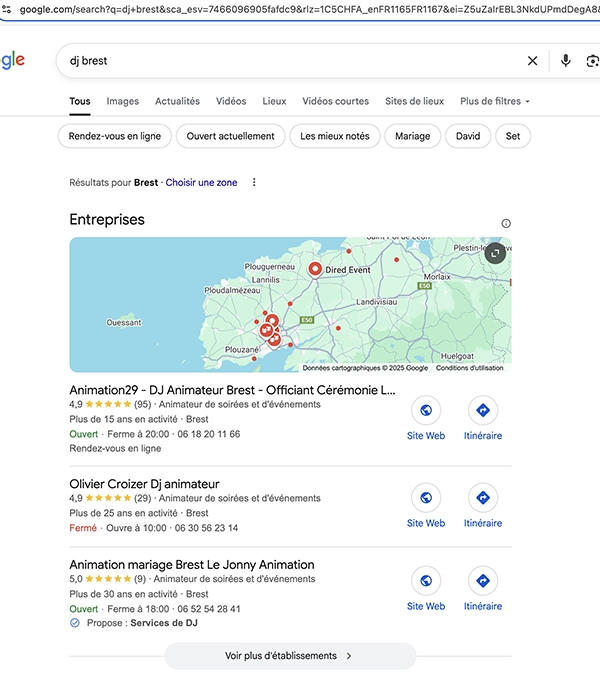The height and width of the screenshot is (700, 600).
Task: Get directions to Animation29 via arrow icon
Action: 483,410
